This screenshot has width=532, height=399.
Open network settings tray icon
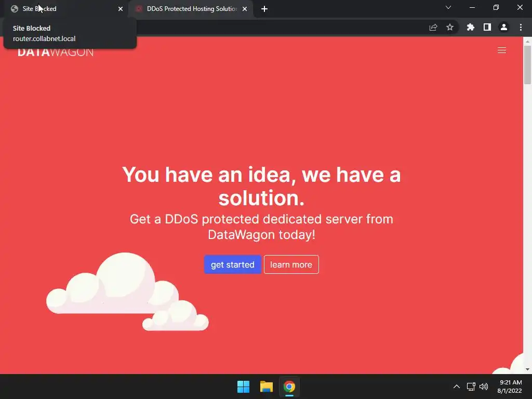click(471, 387)
